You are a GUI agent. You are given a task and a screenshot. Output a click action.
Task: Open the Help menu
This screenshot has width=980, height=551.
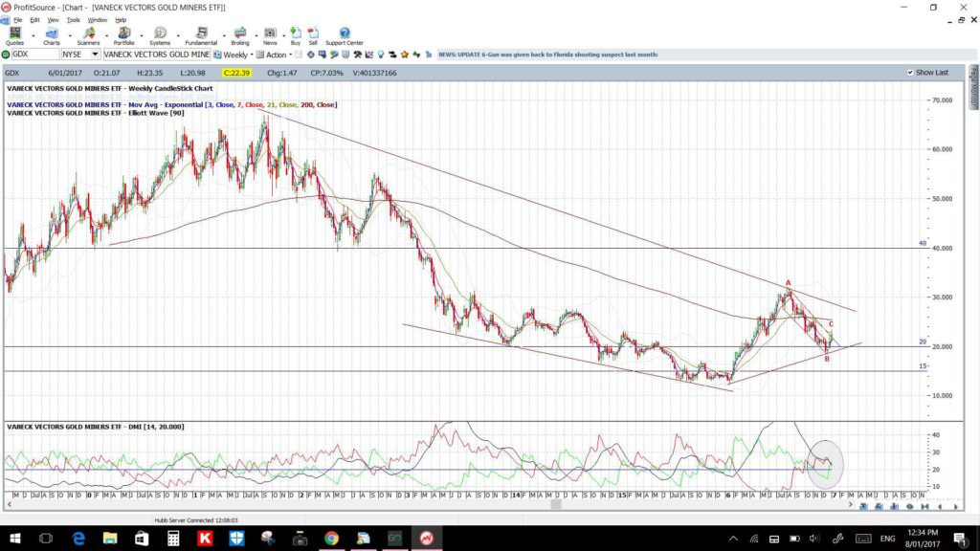tap(121, 20)
